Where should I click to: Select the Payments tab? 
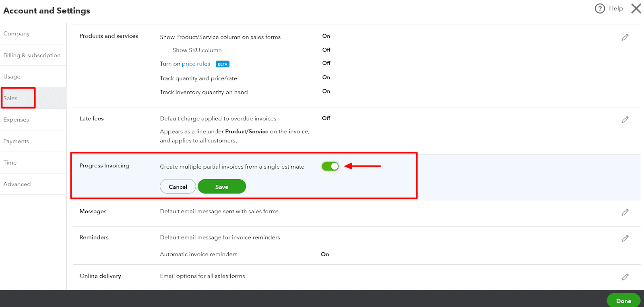pyautogui.click(x=33, y=141)
